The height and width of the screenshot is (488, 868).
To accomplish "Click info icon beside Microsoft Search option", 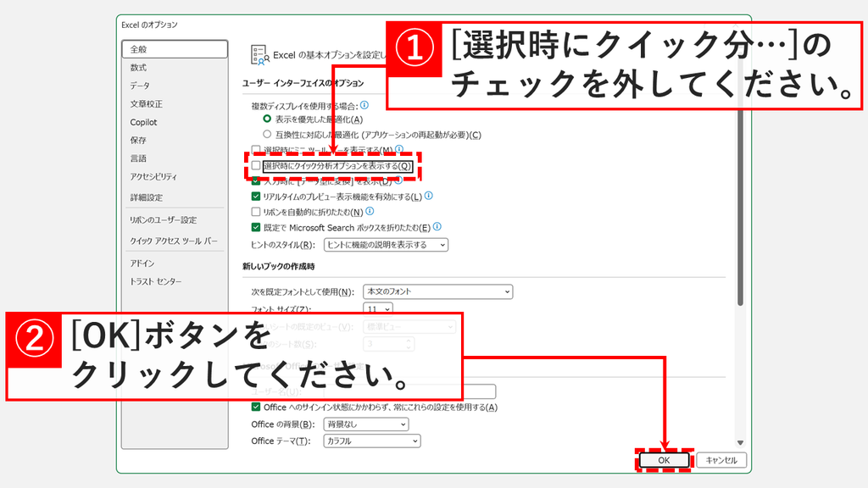I will 437,226.
